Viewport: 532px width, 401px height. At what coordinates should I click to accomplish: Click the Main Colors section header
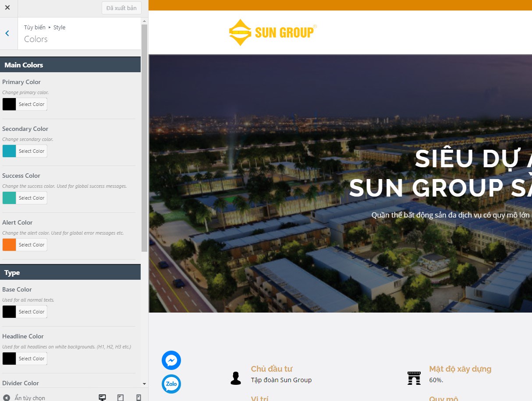(70, 65)
